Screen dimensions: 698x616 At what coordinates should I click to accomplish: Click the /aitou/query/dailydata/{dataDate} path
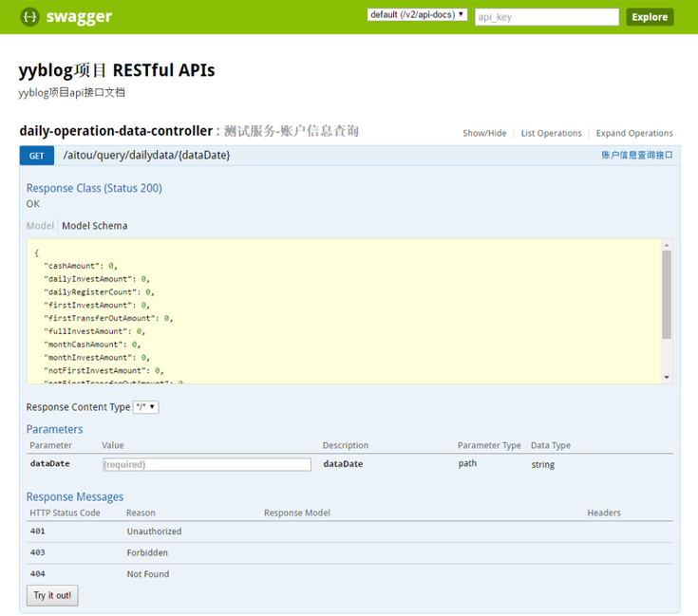coord(146,156)
